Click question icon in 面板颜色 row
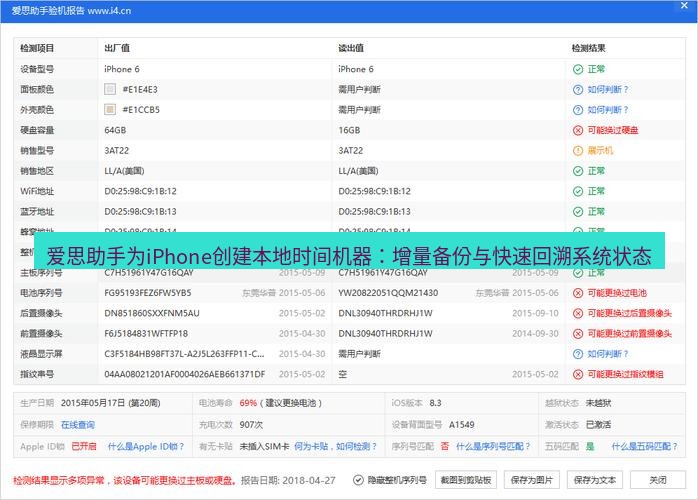Viewport: 698px width, 500px height. tap(578, 89)
